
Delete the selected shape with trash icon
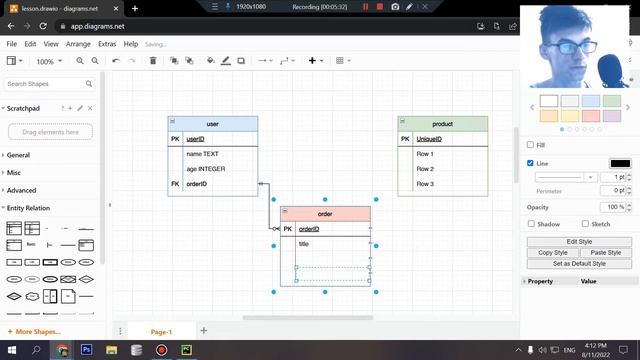pyautogui.click(x=153, y=61)
